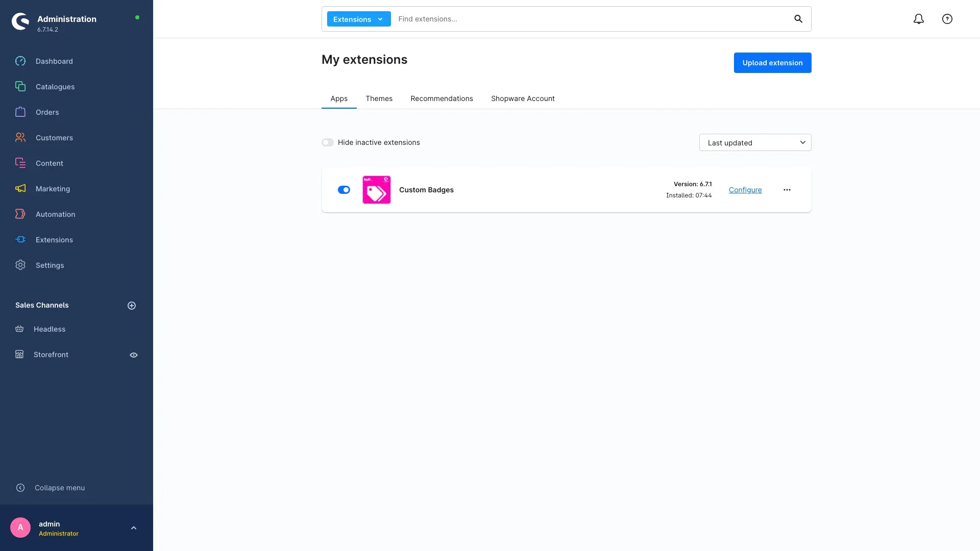Open the Extensions search scope dropdown
Screen dimensions: 980x551
[359, 19]
